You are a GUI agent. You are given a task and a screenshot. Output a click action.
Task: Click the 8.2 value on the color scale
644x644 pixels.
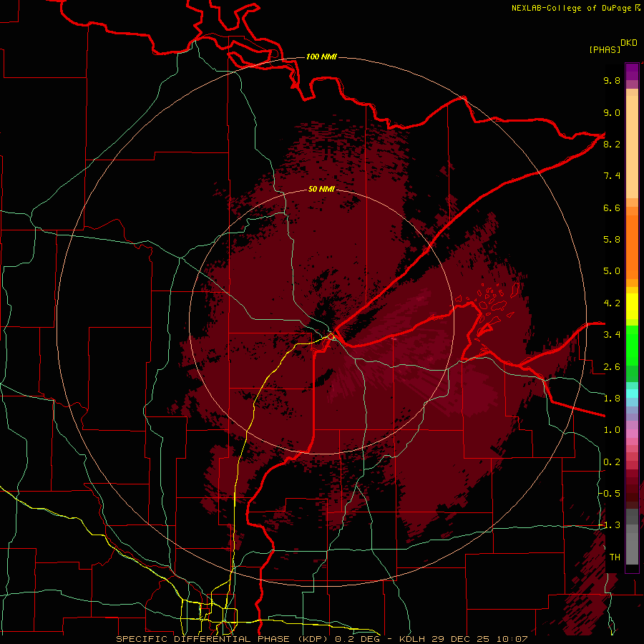pos(612,144)
